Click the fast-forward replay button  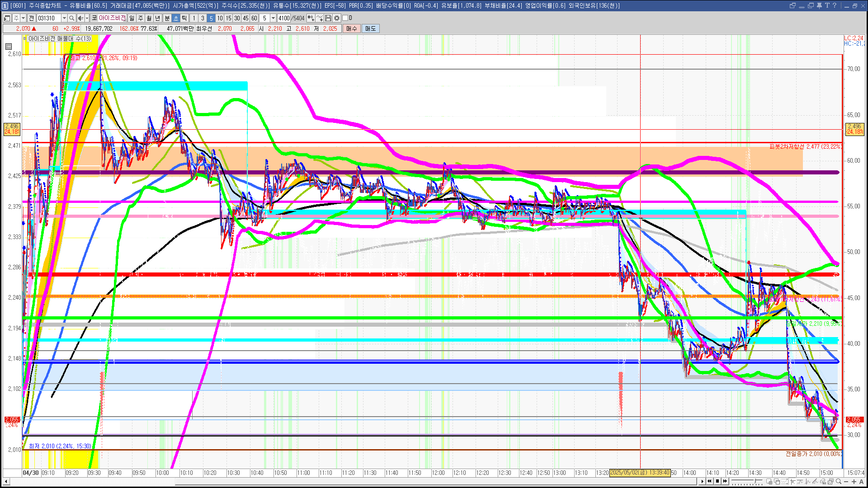click(x=725, y=481)
